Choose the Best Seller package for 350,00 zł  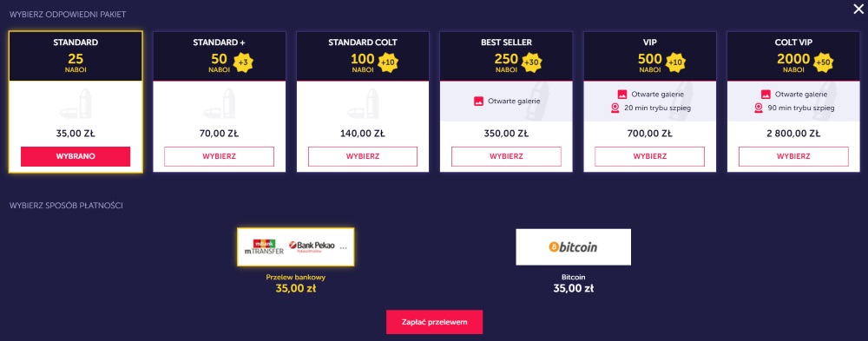tap(506, 157)
